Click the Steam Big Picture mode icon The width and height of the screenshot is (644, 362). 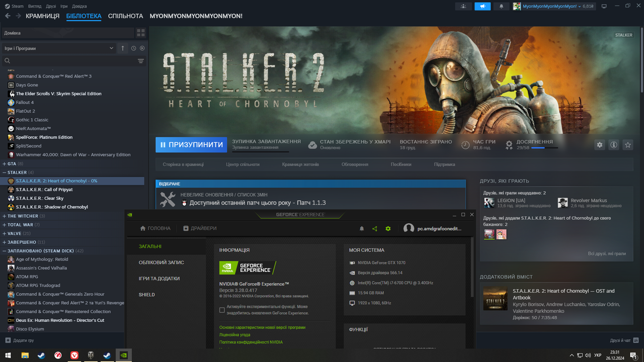pos(604,6)
